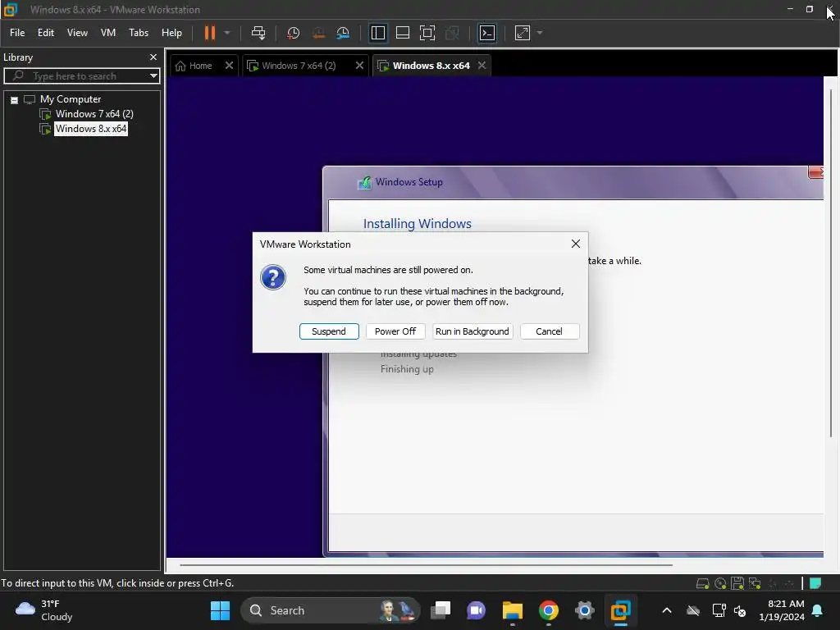
Task: Open the File menu
Action: pyautogui.click(x=17, y=33)
